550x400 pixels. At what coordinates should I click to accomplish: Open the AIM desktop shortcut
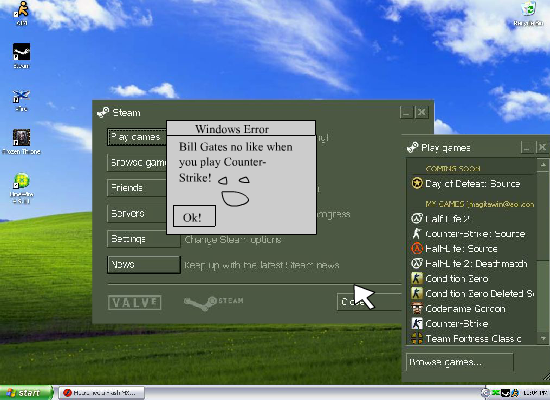(x=21, y=10)
